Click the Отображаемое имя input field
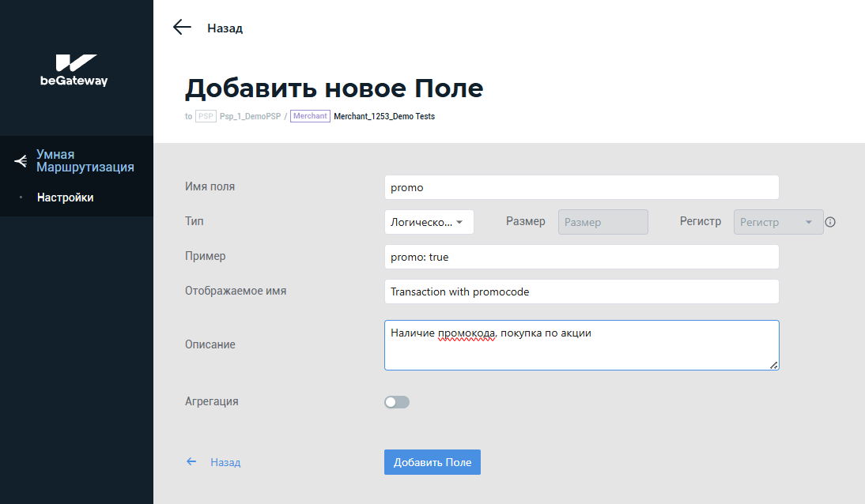 (x=581, y=291)
